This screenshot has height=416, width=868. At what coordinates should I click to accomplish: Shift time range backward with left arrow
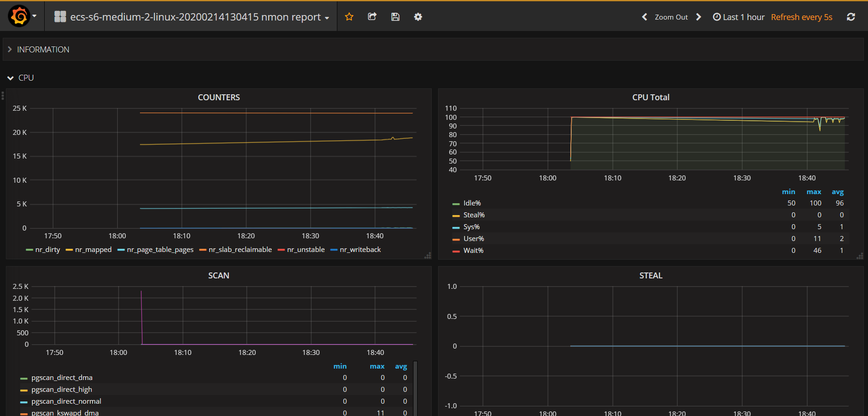pyautogui.click(x=645, y=17)
